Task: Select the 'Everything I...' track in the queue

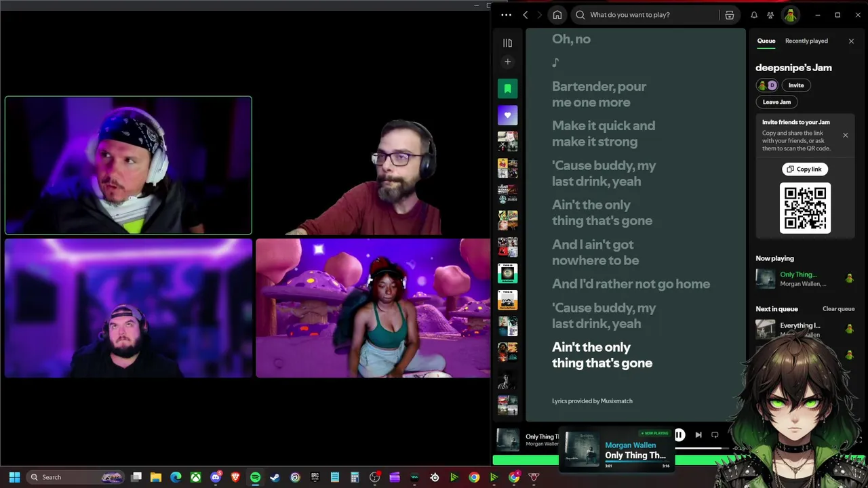Action: [x=805, y=329]
